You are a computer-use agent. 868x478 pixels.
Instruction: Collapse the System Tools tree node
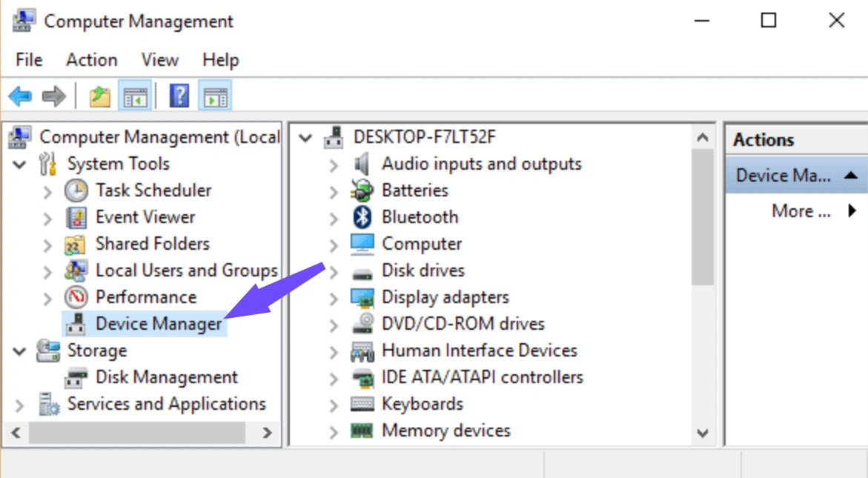(20, 164)
